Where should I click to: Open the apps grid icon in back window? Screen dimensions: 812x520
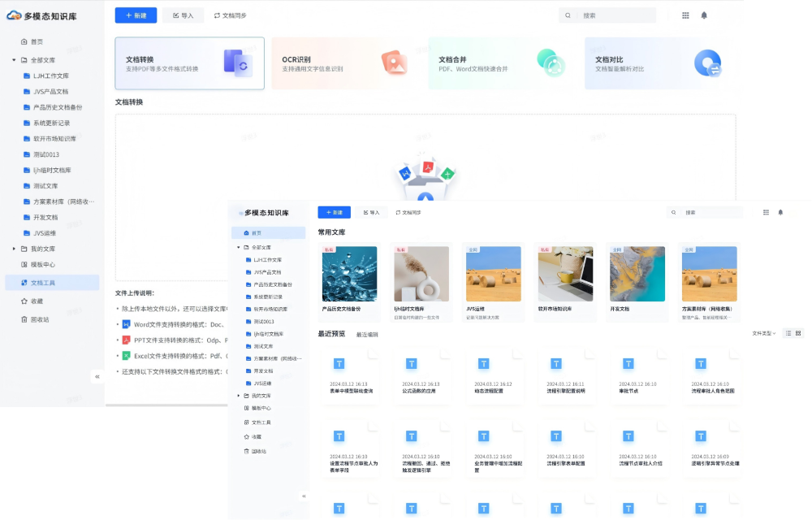tap(685, 15)
